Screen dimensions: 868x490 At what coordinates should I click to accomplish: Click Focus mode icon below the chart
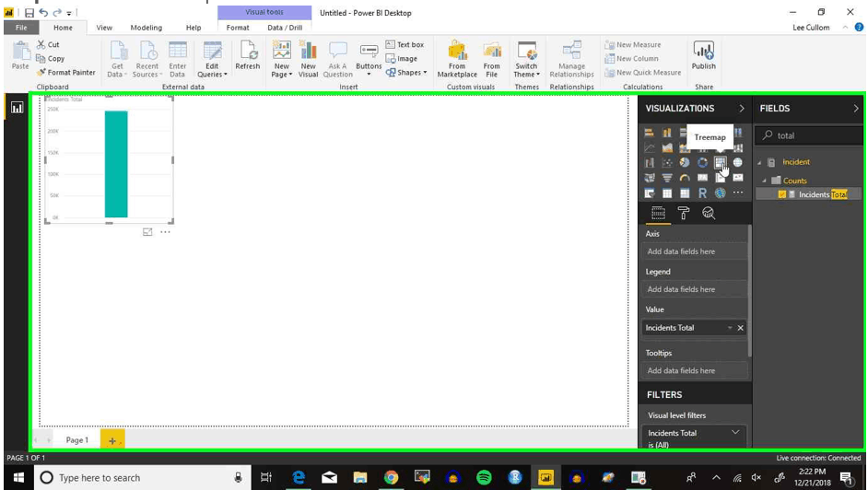147,232
